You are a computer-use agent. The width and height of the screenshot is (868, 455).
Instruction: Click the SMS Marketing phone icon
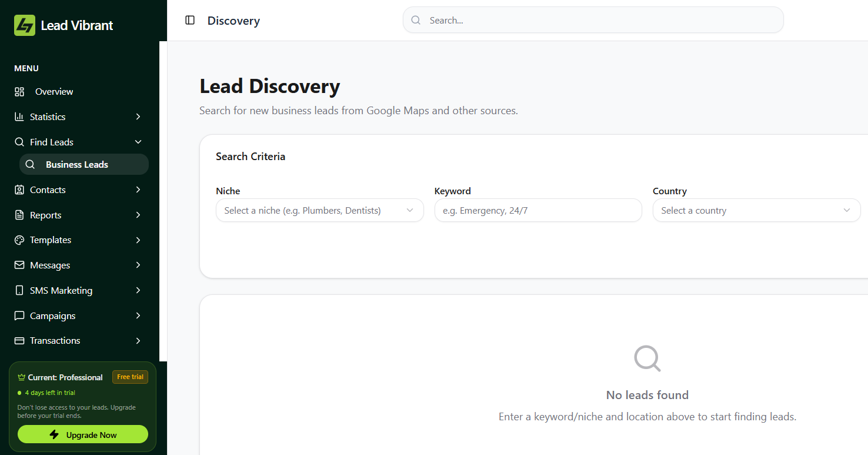point(19,290)
